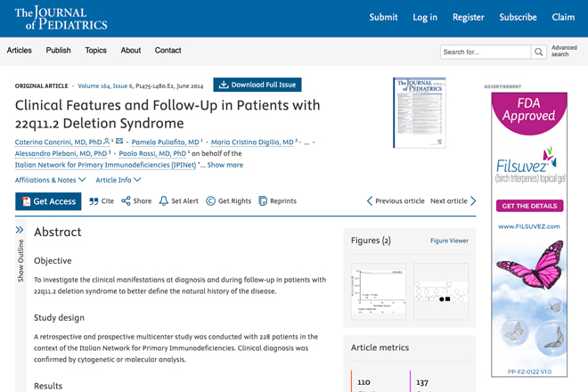Click the 137 metric count

(422, 382)
